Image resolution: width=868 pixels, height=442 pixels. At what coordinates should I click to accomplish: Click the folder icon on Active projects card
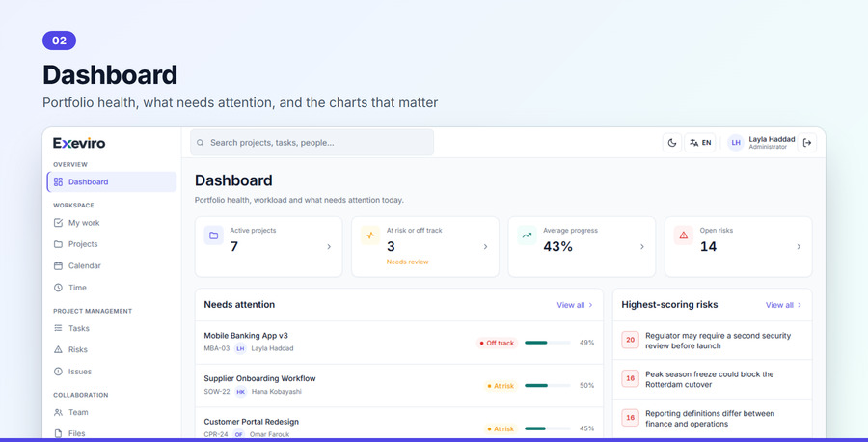click(x=214, y=235)
